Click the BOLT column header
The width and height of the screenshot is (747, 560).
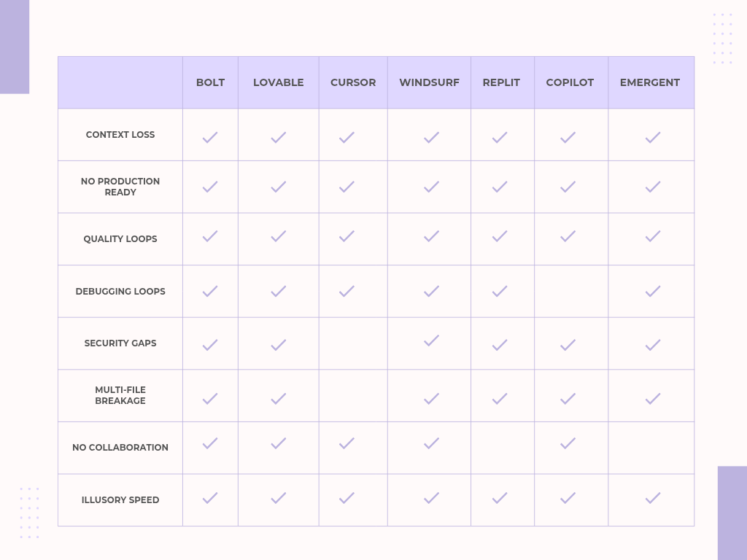point(210,82)
